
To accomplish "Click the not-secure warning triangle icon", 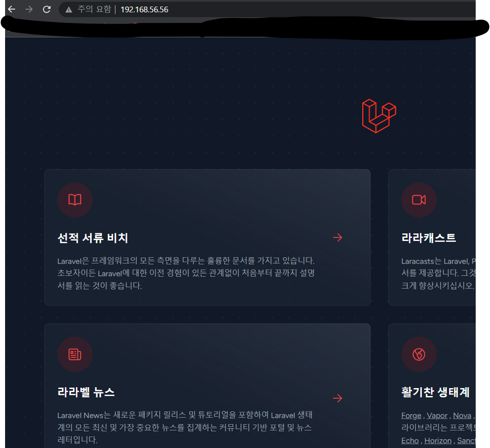I will [x=69, y=10].
